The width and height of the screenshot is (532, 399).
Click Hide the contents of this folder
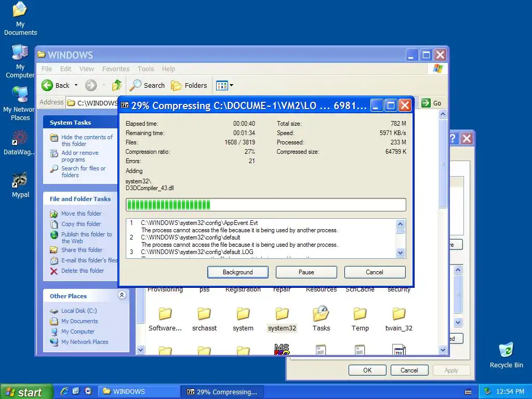(87, 140)
